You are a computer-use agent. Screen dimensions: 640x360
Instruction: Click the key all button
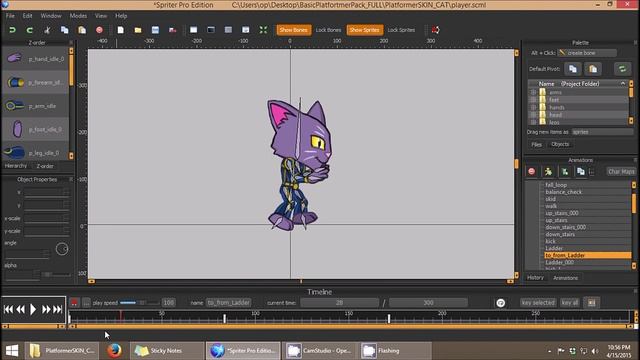(570, 302)
